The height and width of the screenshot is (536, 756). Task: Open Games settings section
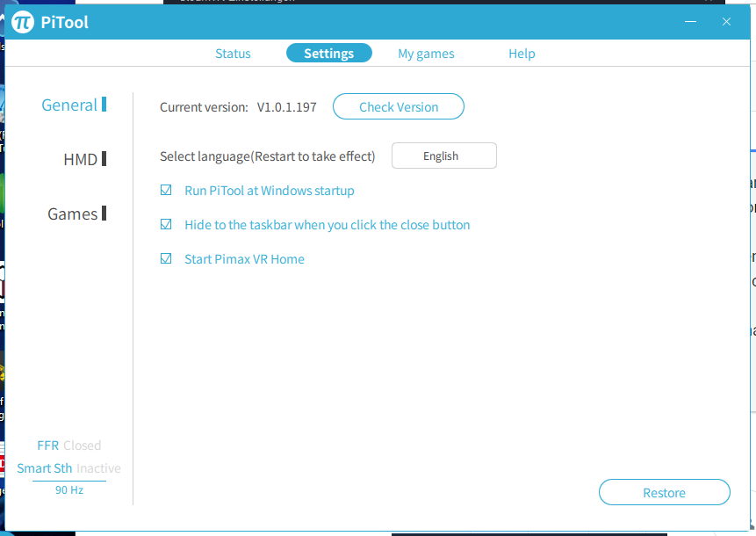coord(76,214)
